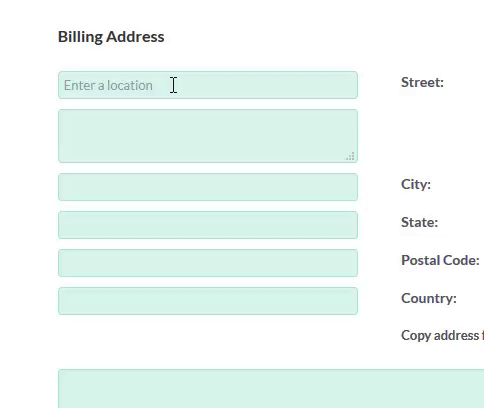Click the 'Billing Address' section heading

click(x=111, y=37)
